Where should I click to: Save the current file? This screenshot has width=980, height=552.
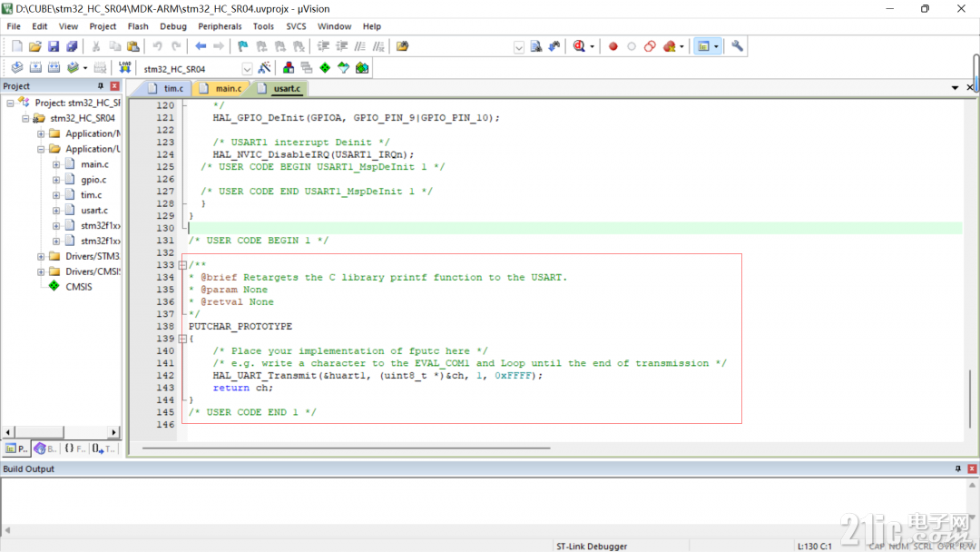tap(54, 46)
